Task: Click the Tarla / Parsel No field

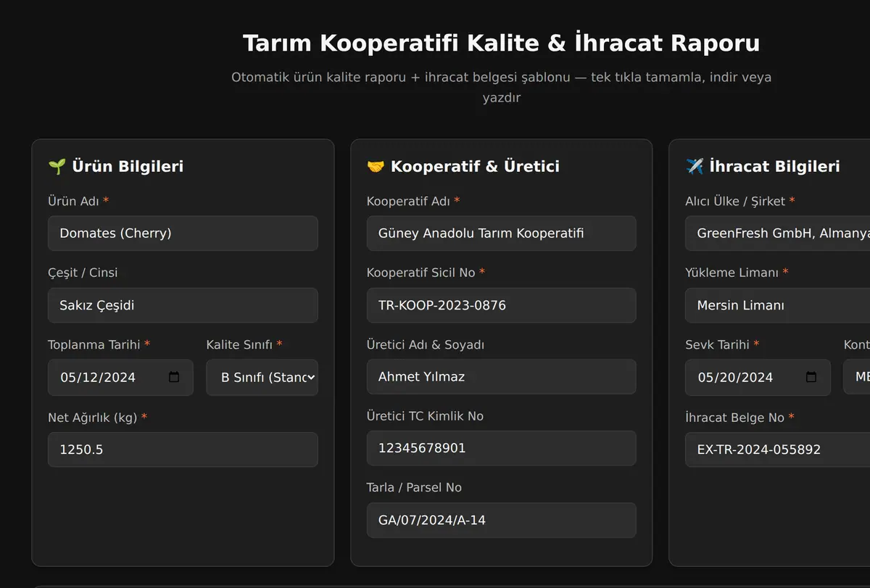Action: tap(501, 520)
